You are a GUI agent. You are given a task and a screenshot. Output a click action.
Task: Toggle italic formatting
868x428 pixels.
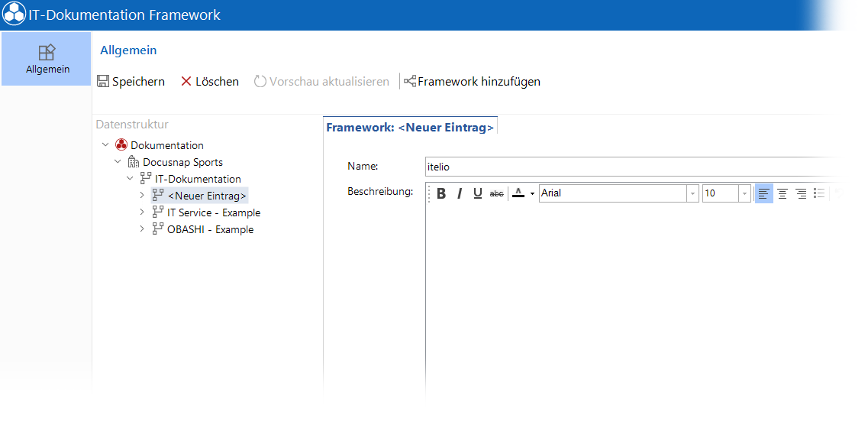click(x=460, y=193)
